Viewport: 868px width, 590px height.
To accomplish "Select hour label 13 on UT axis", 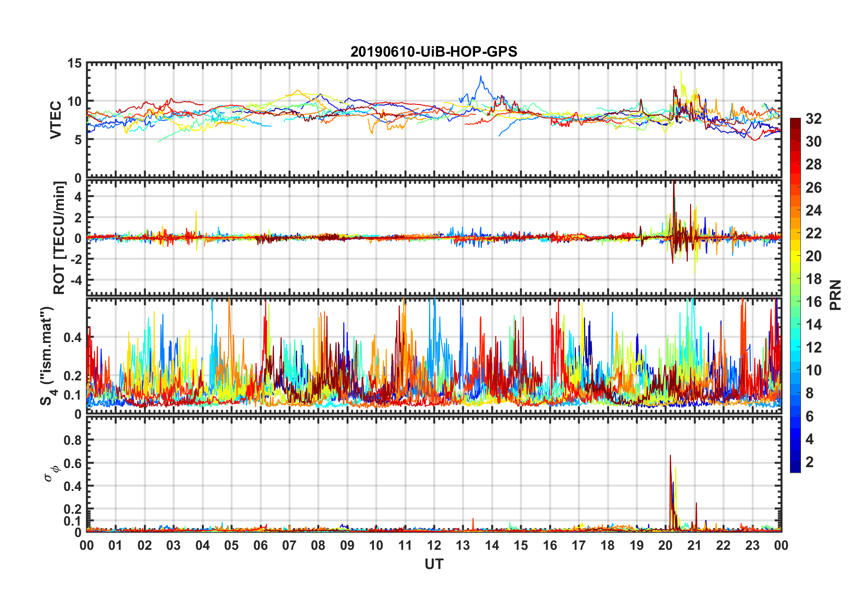I will (x=463, y=545).
